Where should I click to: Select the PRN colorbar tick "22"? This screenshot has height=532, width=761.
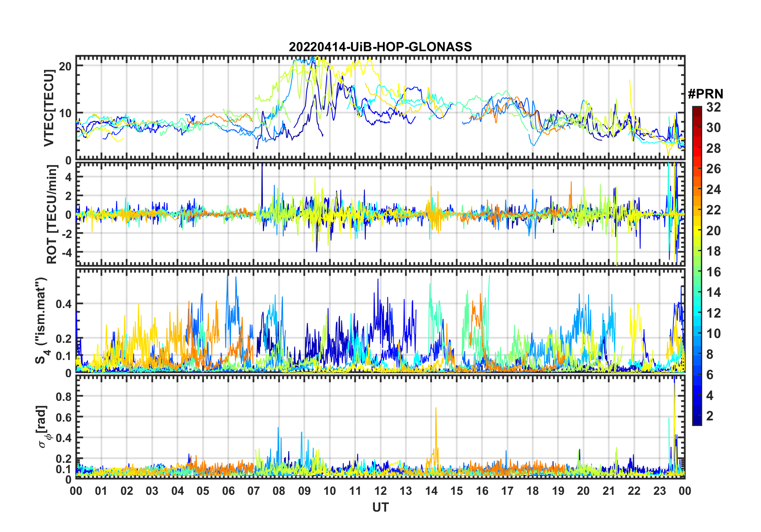(713, 210)
